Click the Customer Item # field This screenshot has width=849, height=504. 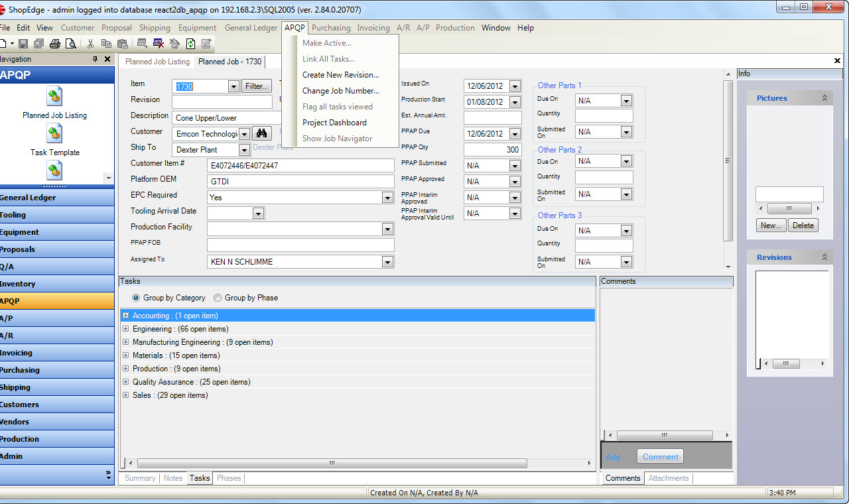(300, 166)
